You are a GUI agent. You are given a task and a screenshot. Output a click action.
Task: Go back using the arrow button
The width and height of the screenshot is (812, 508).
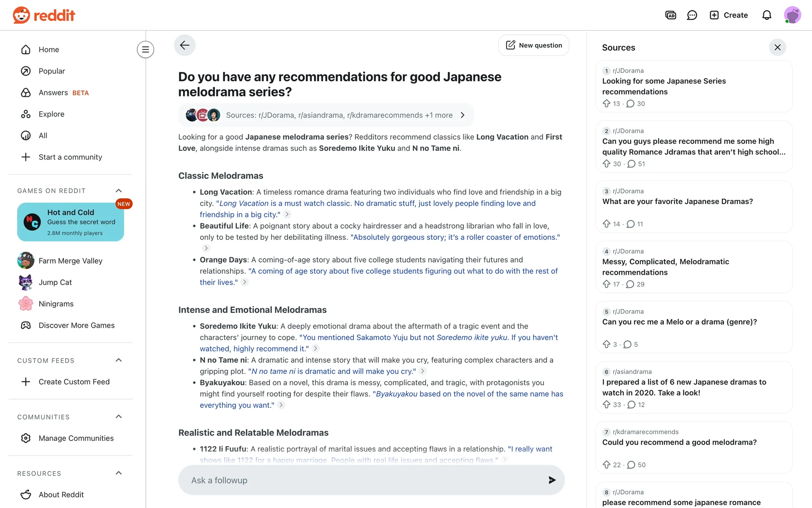point(184,45)
